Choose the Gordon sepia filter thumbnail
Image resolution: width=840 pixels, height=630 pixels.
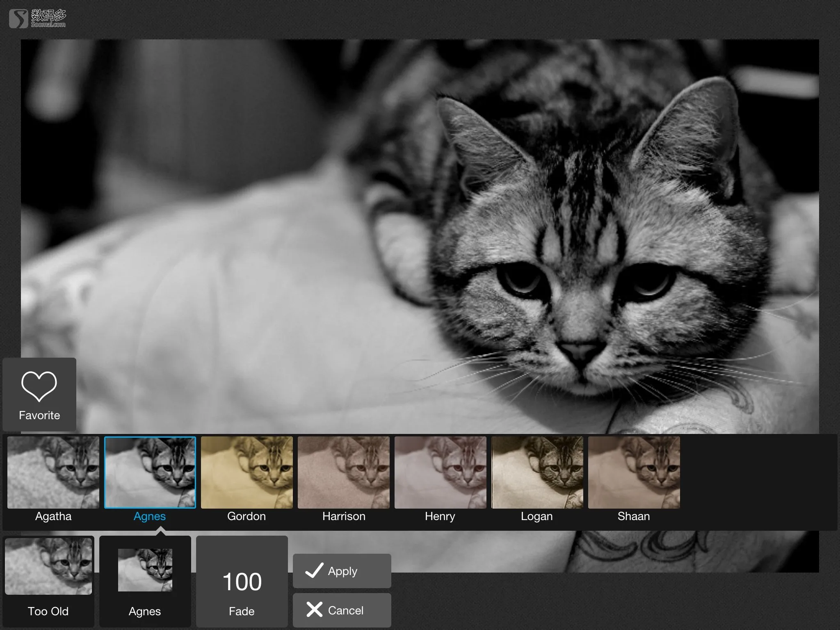pos(247,472)
